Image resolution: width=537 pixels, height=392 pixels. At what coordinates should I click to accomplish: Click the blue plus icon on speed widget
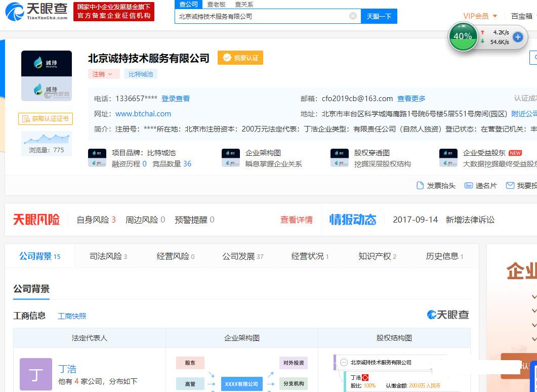517,37
